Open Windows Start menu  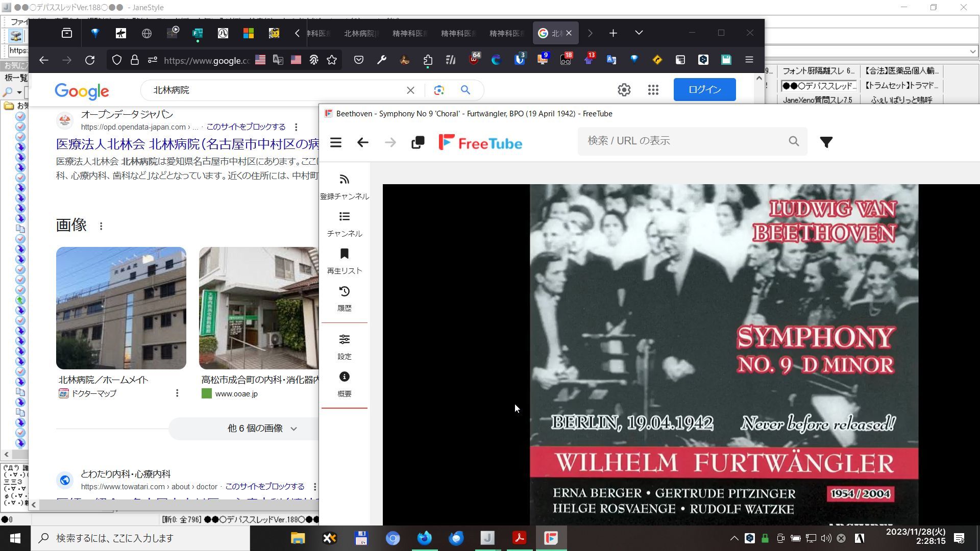pos(15,538)
